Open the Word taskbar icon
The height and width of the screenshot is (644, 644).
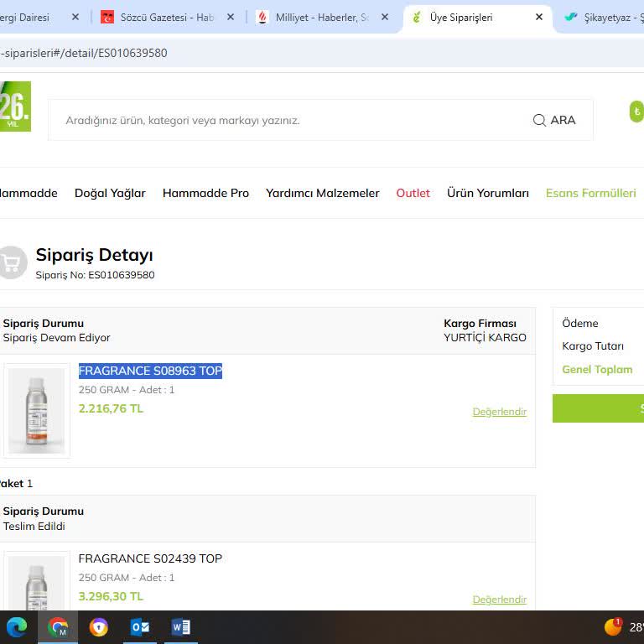tap(181, 626)
